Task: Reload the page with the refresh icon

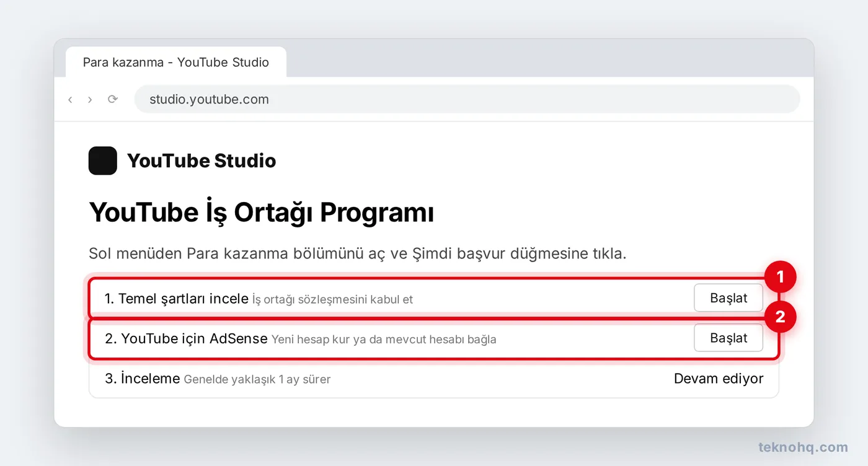Action: click(112, 99)
